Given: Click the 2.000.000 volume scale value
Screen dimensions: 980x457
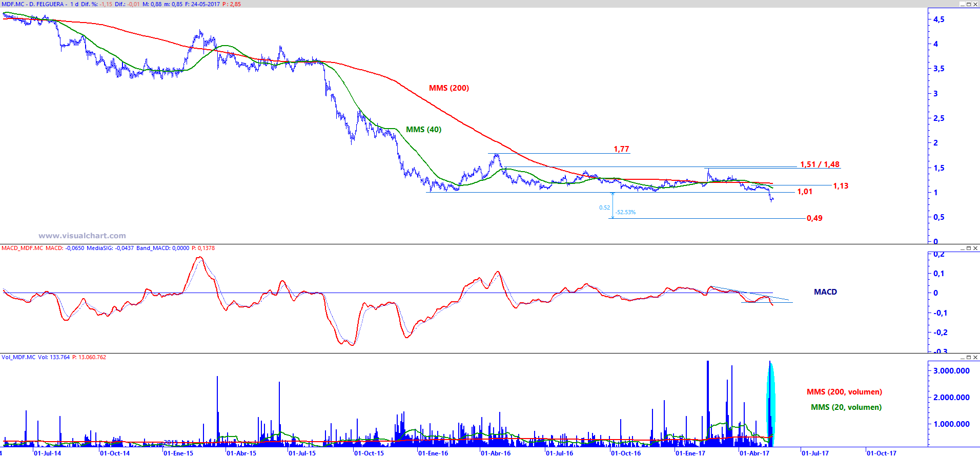Looking at the screenshot, I should (951, 398).
